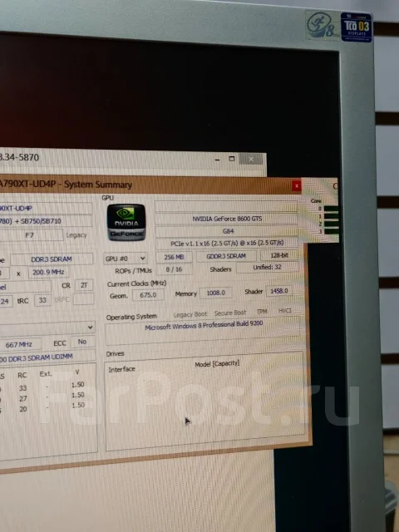Click the Unified: 32 shaders value

click(268, 268)
